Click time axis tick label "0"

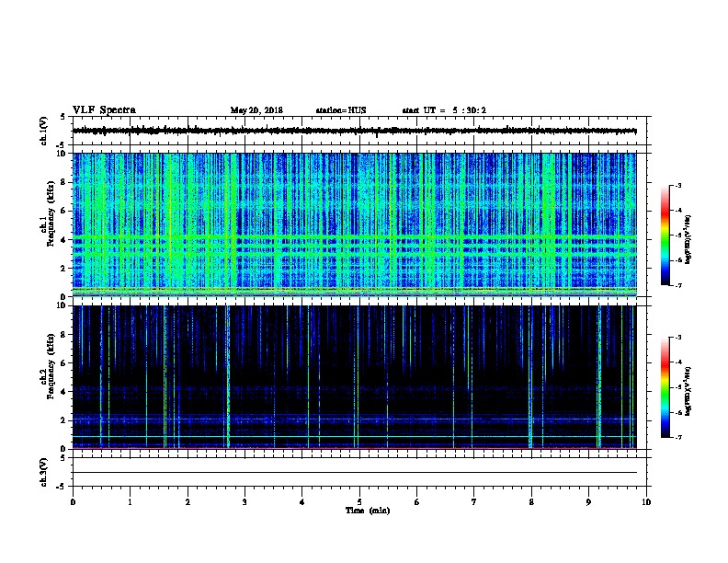point(73,502)
